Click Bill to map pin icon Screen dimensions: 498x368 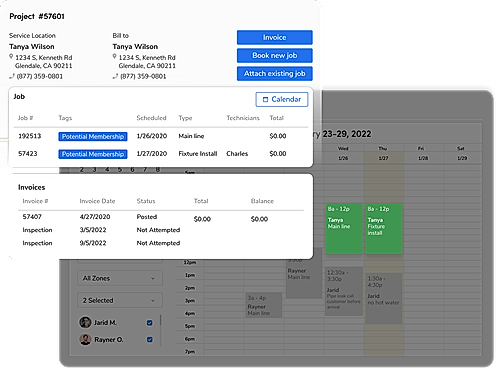point(114,57)
